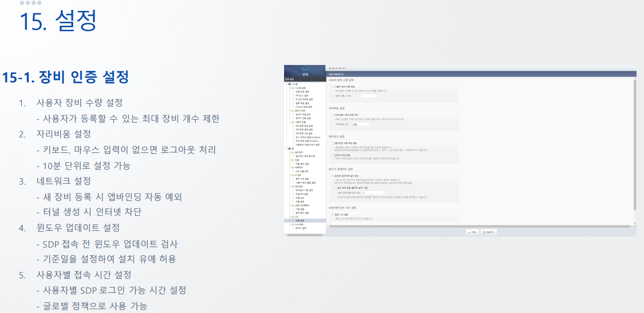Screen dimensions: 644x313
Task: Check the 접속 시간 설정 checkbox
Action: (333, 214)
